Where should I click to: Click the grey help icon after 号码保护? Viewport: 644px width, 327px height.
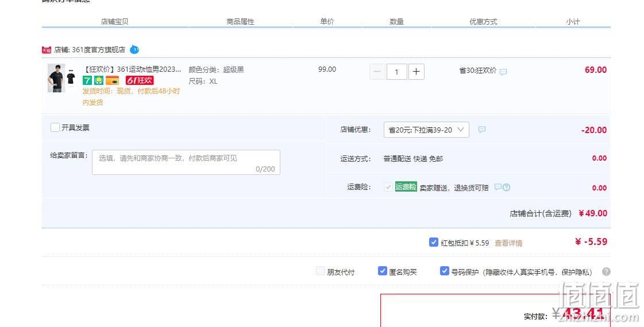(606, 271)
